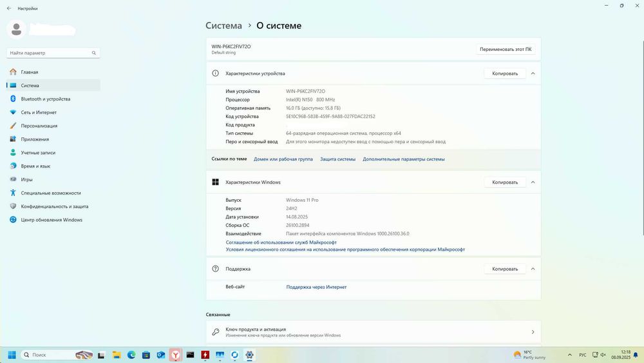Viewport: 644px width, 363px height.
Task: Open the Главная home section
Action: point(53,72)
